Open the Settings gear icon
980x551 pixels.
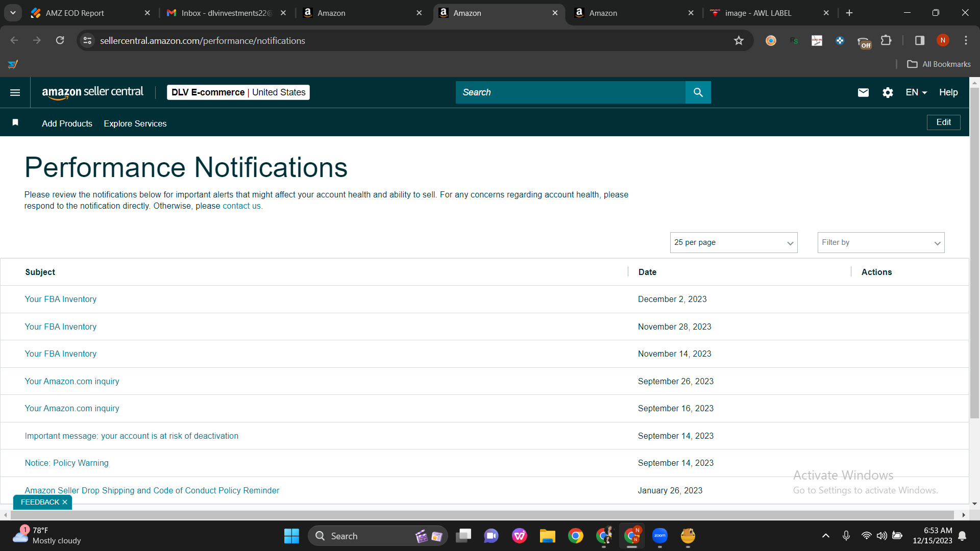pyautogui.click(x=888, y=92)
